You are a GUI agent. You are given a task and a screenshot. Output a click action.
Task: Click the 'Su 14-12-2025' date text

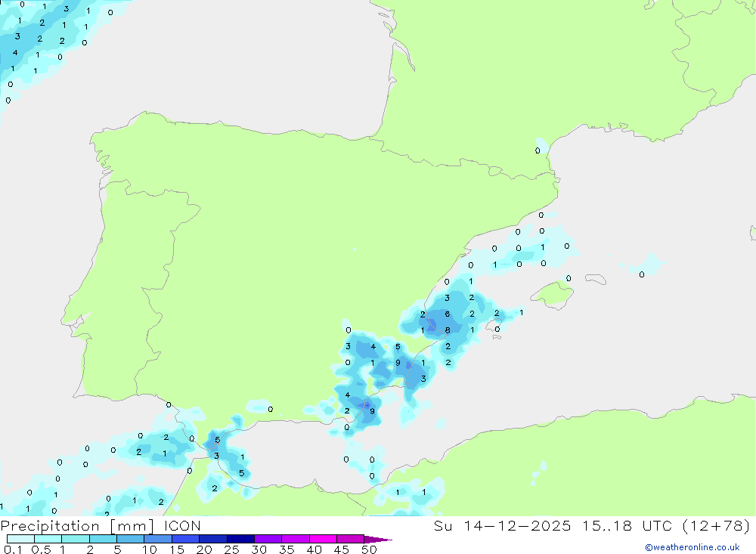[x=503, y=526]
